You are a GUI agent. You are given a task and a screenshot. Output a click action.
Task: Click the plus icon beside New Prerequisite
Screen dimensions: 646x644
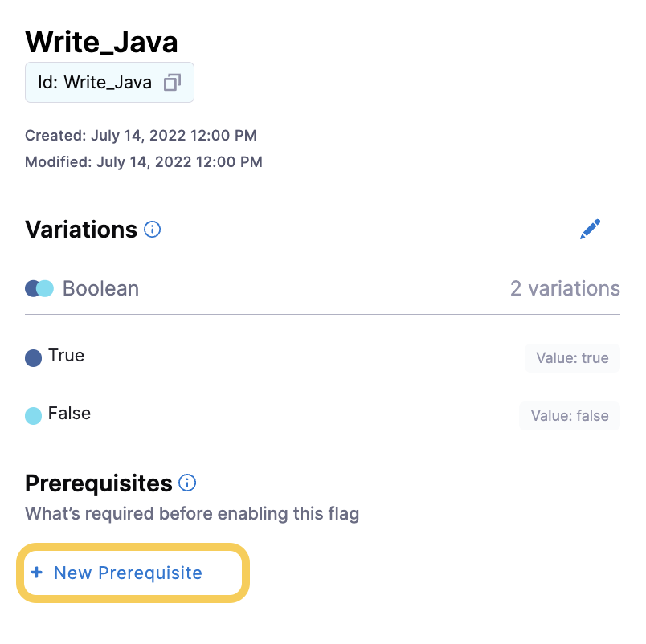(x=36, y=573)
